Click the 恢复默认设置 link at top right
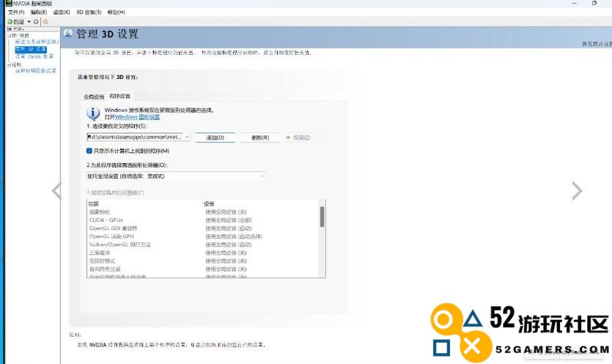612x364 pixels. tap(597, 44)
